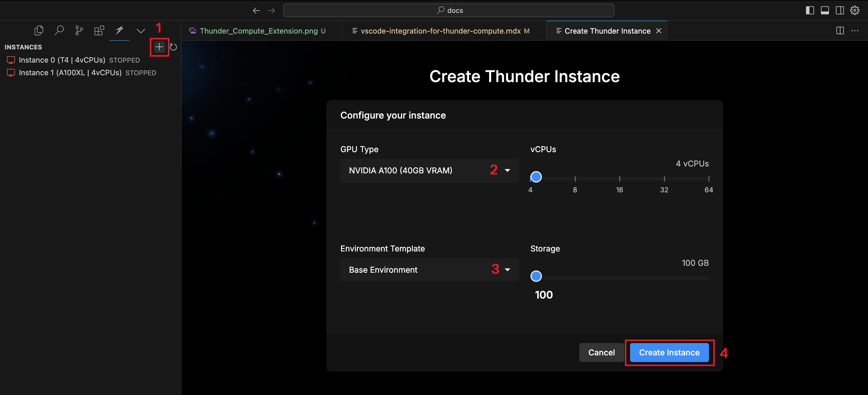868x395 pixels.
Task: Open the Explorer files icon
Action: click(39, 31)
